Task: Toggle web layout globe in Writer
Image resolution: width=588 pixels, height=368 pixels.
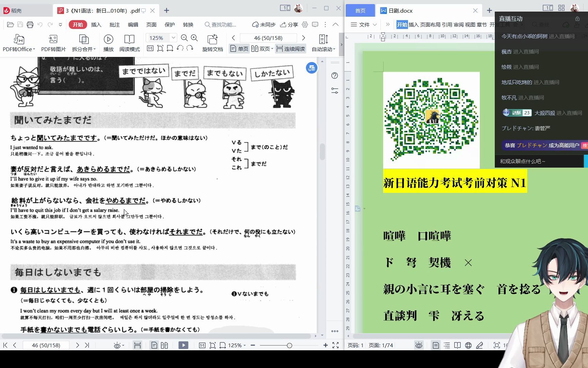Action: coord(469,346)
